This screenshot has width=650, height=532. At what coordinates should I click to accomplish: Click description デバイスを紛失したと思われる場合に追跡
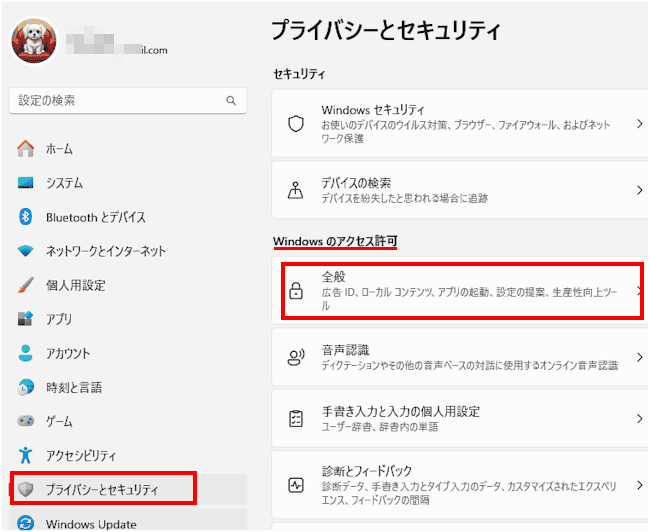(405, 198)
